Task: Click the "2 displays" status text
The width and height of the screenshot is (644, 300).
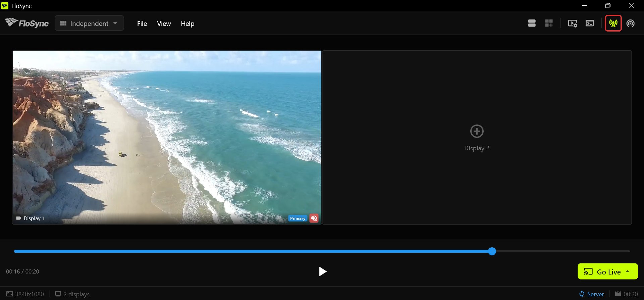Action: tap(76, 294)
